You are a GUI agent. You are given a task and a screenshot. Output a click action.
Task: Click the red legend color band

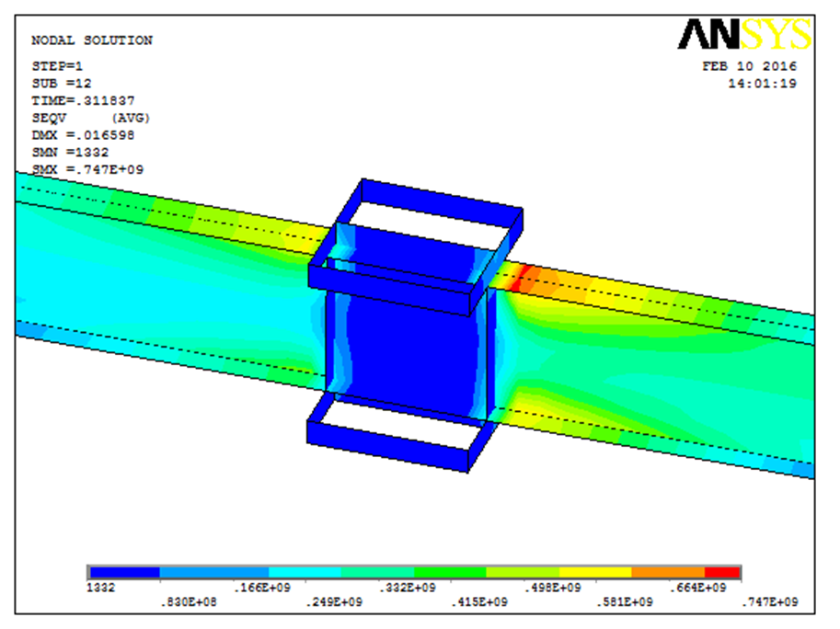click(722, 572)
